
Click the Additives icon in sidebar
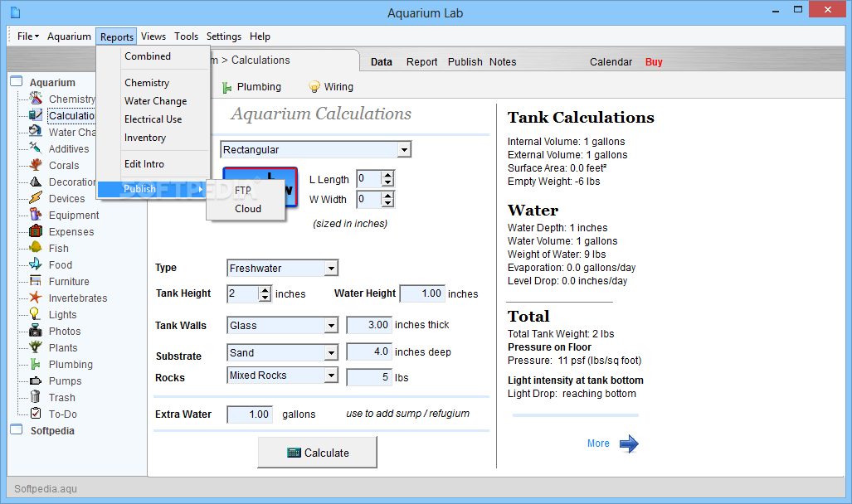click(36, 148)
